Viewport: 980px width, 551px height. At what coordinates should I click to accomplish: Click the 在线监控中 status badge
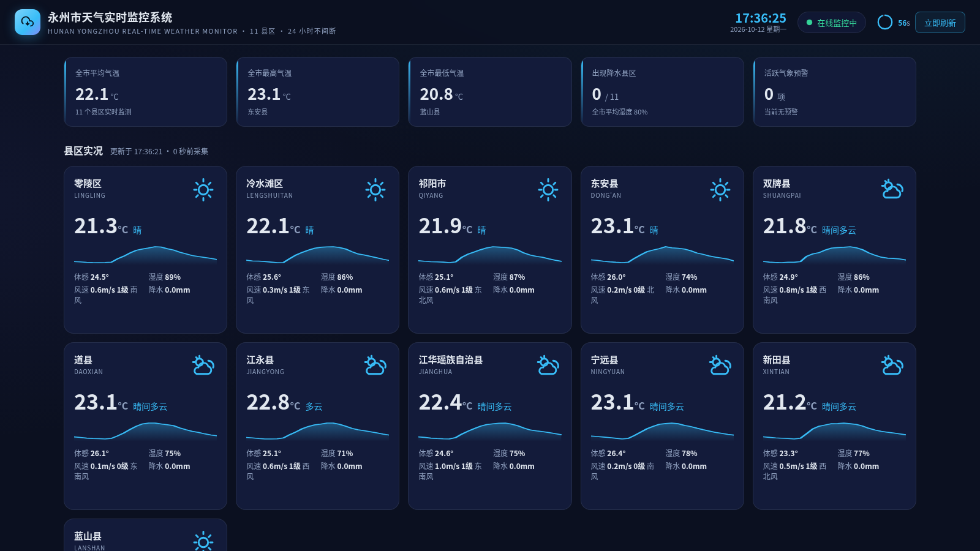coord(832,23)
